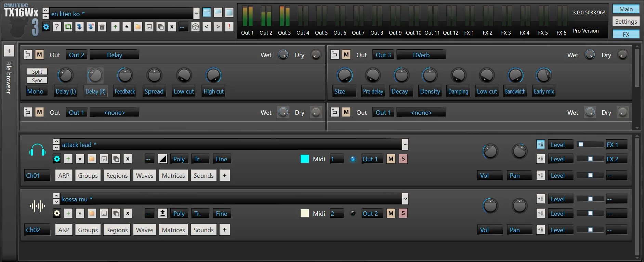This screenshot has width=644, height=262.
Task: Change Delay effect type selector
Action: (115, 55)
